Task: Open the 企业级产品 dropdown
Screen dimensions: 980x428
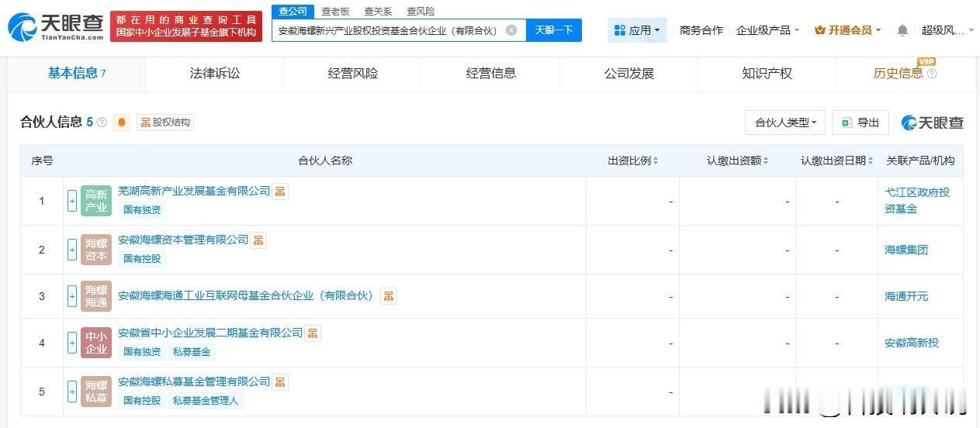Action: (768, 30)
